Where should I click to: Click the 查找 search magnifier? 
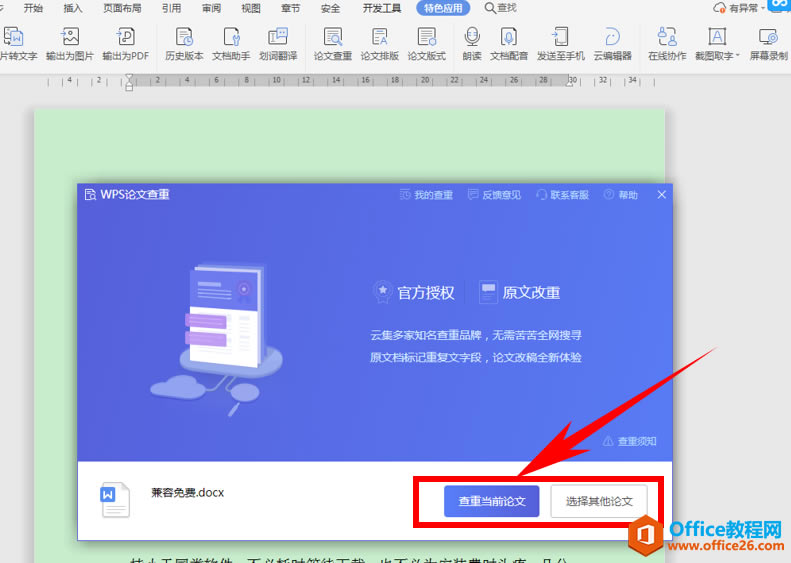coord(490,8)
